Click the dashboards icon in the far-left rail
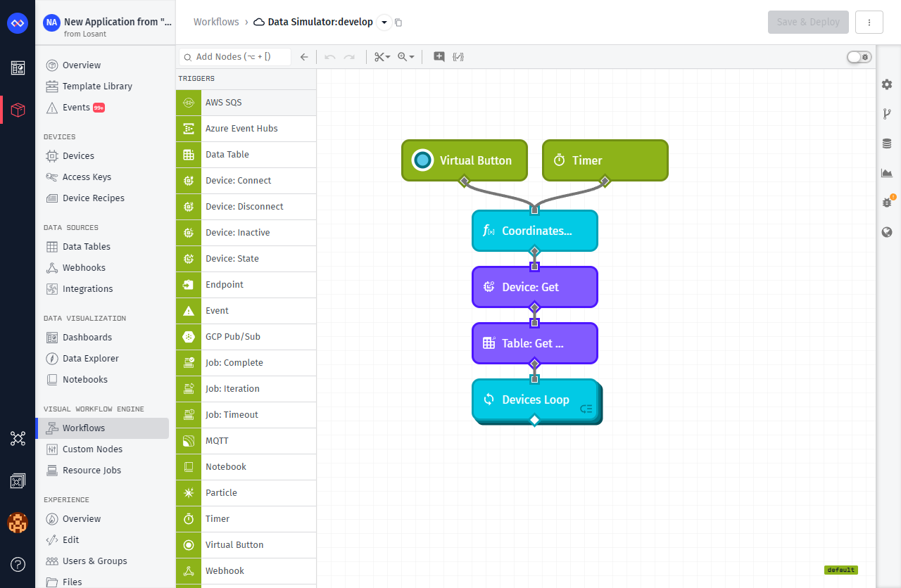 pyautogui.click(x=18, y=68)
